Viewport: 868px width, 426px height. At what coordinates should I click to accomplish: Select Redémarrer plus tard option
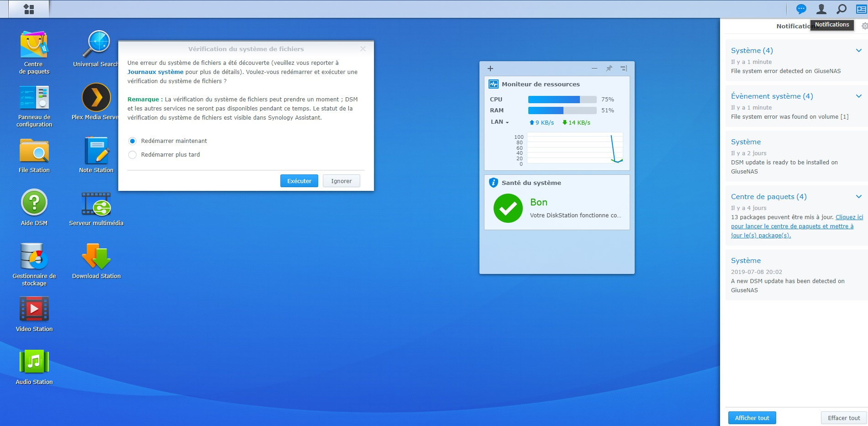132,155
